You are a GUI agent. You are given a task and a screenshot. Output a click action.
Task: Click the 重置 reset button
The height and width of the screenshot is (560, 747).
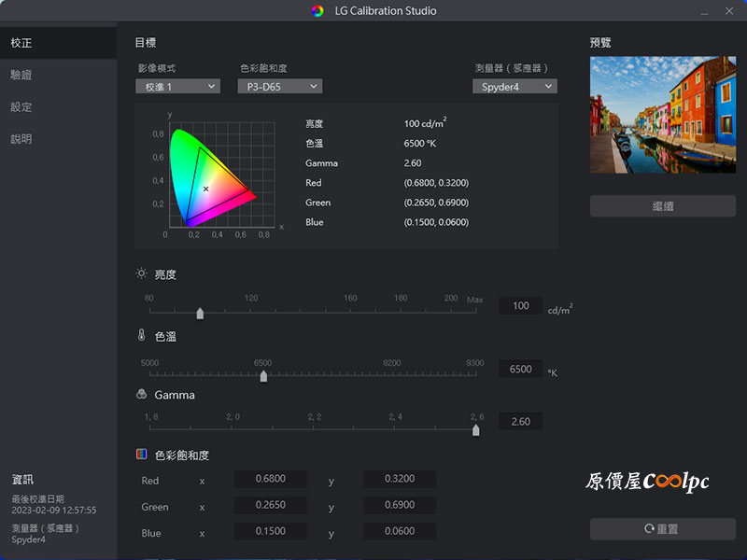(663, 529)
